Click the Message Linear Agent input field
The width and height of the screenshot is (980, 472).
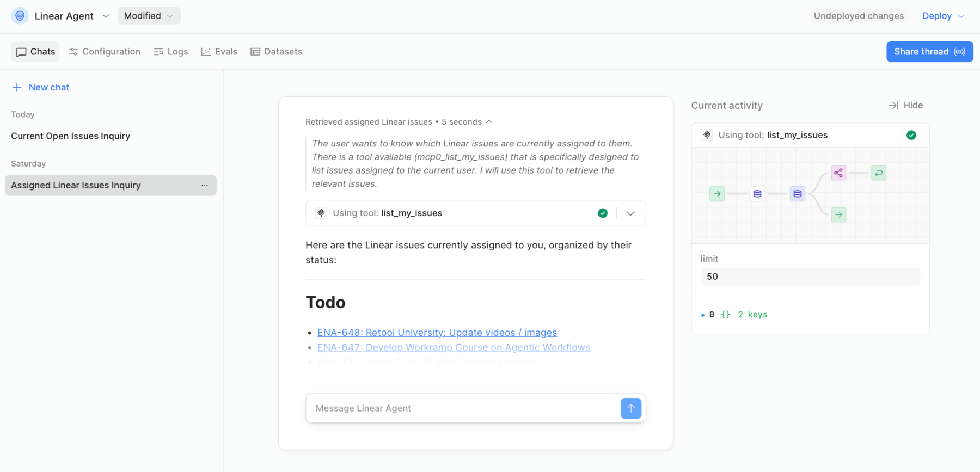click(463, 408)
